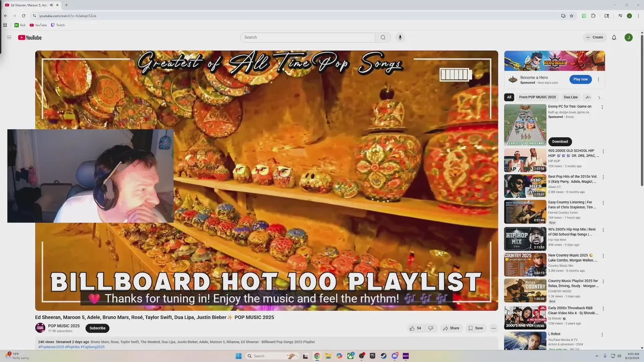Open options for 90's 2000's Hip Hop Mix
This screenshot has height=362, width=644.
[x=603, y=230]
